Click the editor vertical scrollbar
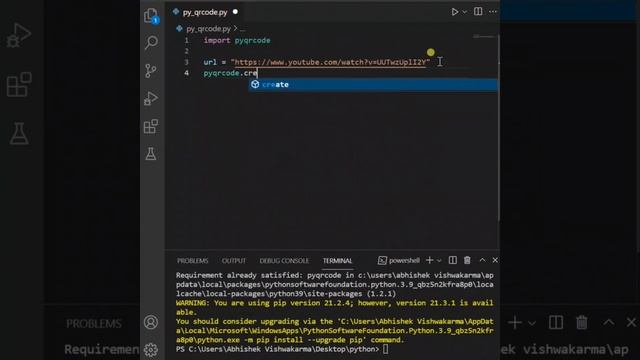The width and height of the screenshot is (640, 360). 498,127
